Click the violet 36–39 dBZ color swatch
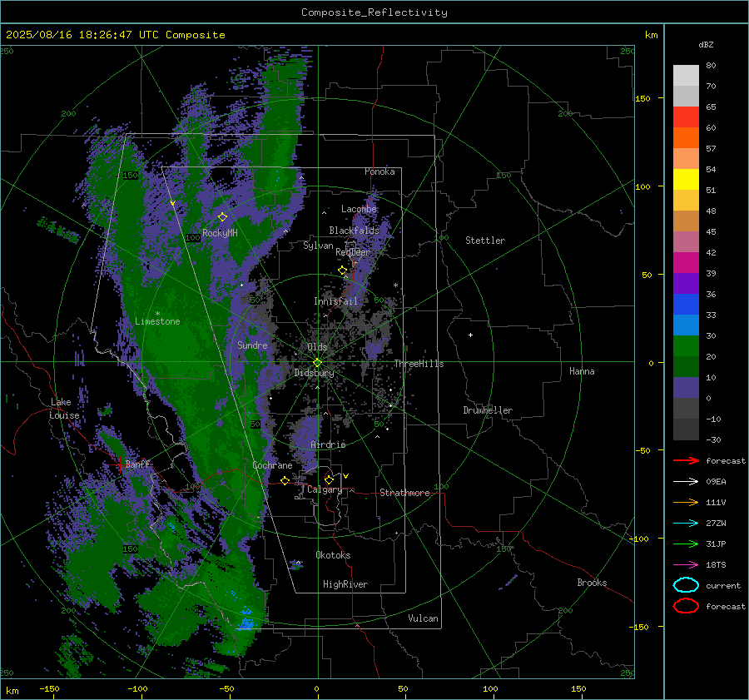The width and height of the screenshot is (749, 700). pyautogui.click(x=686, y=284)
